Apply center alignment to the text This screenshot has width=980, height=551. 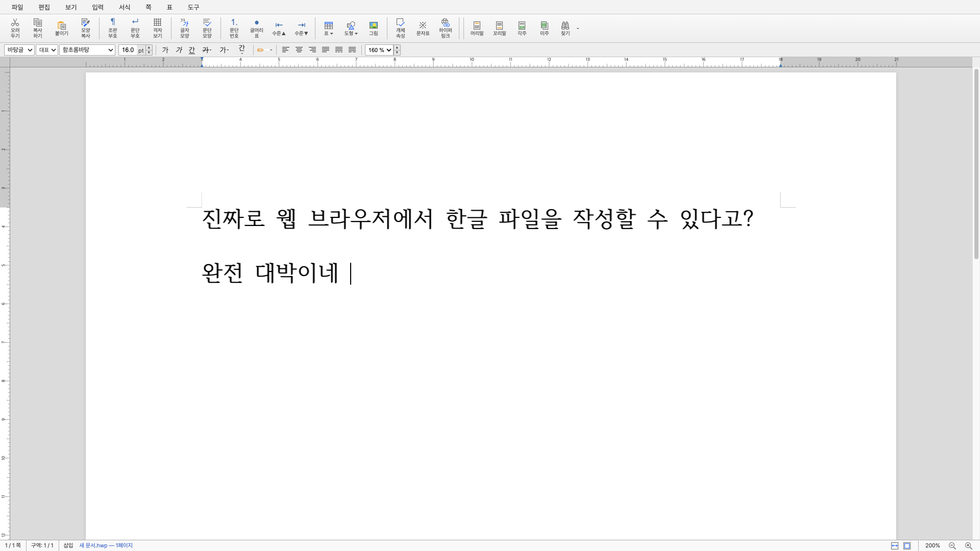[x=299, y=49]
